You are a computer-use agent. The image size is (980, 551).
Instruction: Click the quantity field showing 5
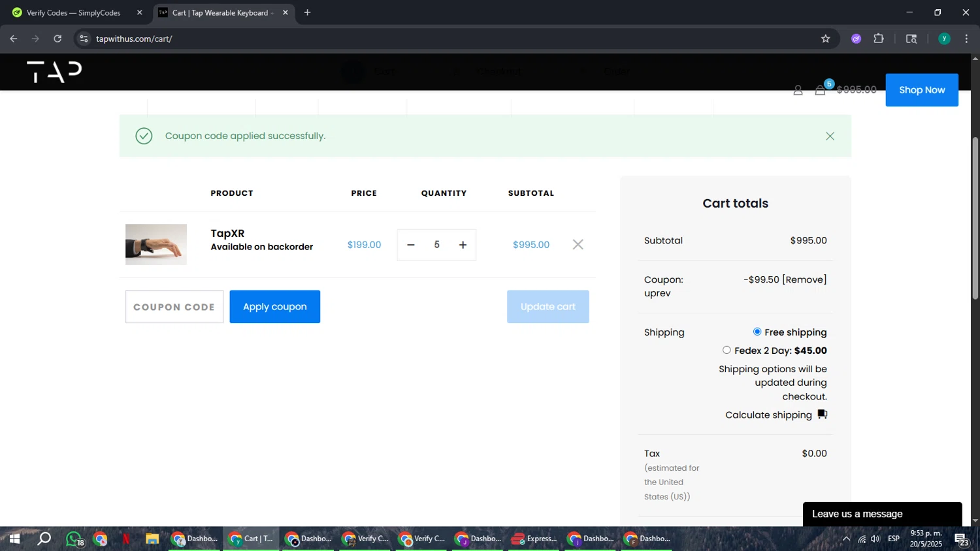pyautogui.click(x=436, y=245)
